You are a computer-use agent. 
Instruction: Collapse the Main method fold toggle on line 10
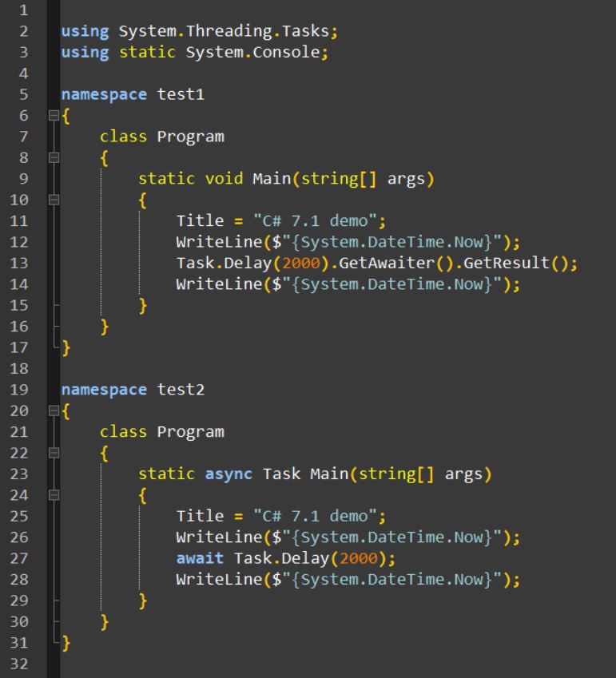point(54,200)
